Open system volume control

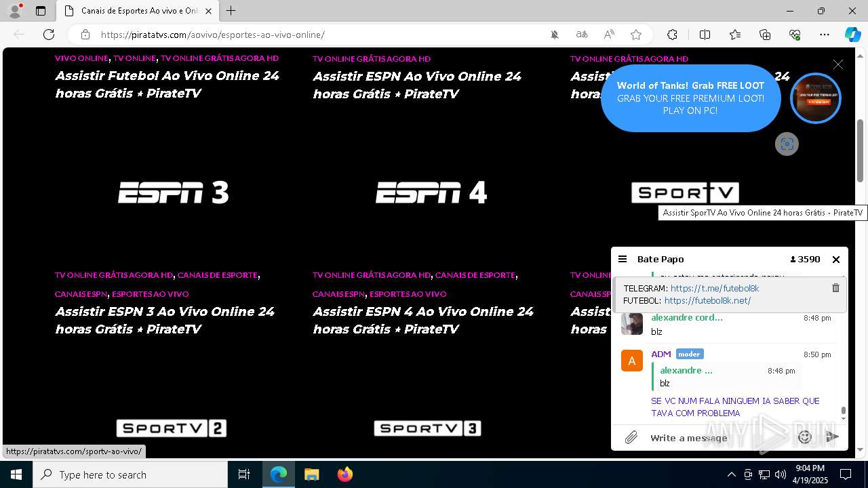(x=780, y=474)
